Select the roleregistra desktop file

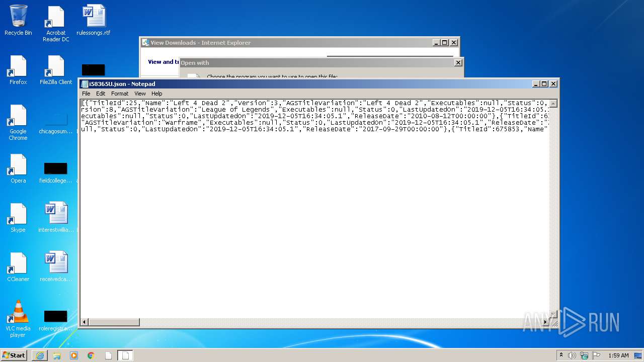click(x=56, y=321)
